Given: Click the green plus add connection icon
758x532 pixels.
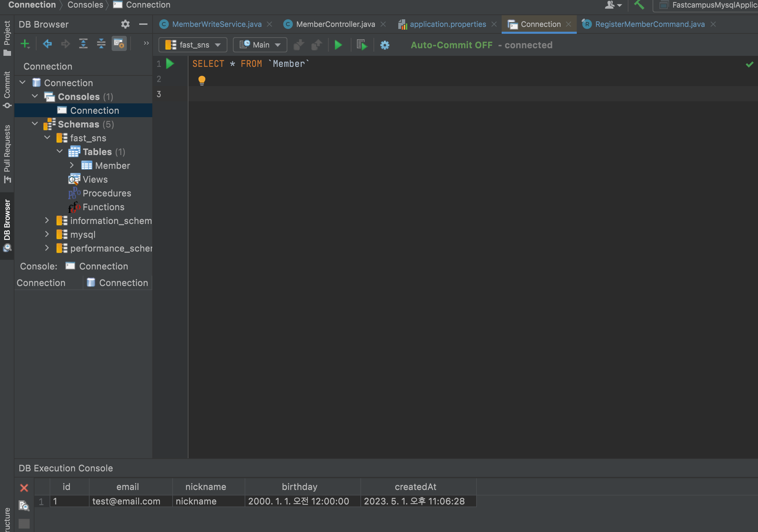Looking at the screenshot, I should [25, 44].
